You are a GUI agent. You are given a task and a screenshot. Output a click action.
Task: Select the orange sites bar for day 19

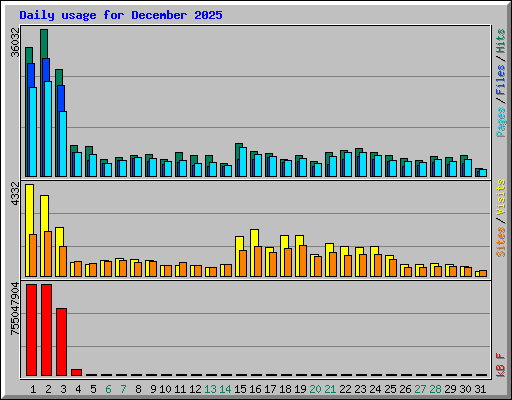click(303, 261)
